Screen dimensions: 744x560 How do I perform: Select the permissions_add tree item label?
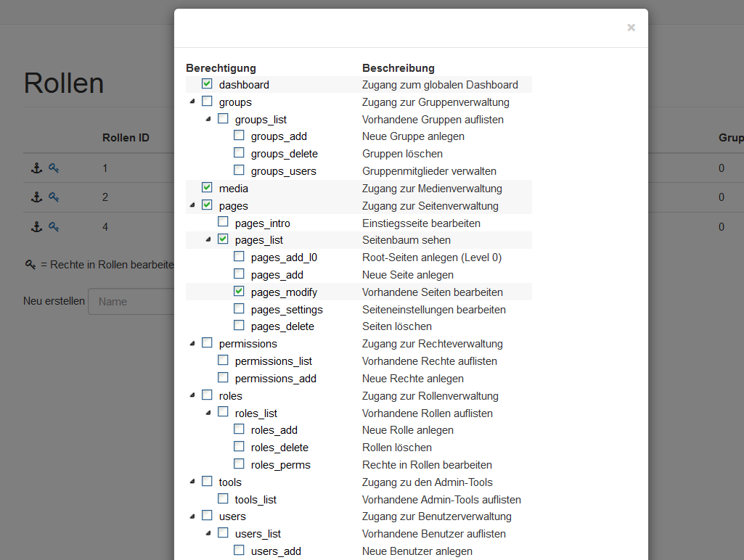click(275, 379)
